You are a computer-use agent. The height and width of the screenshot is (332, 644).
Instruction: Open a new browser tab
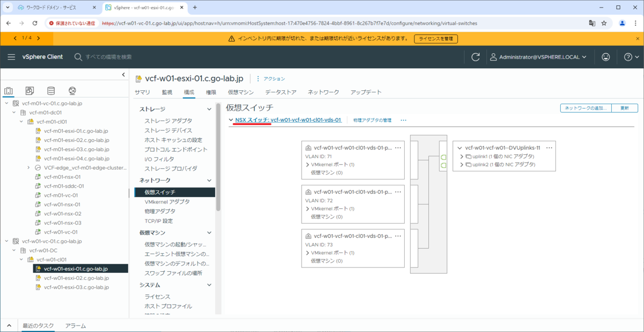tap(195, 8)
